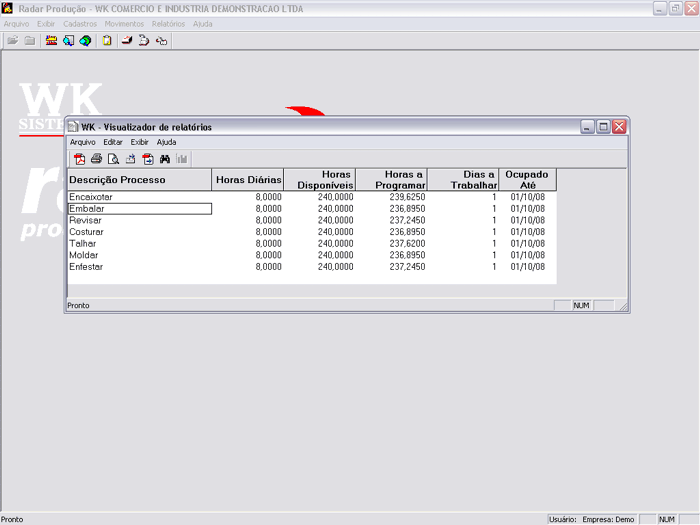Close the Visualizador de relatórios window
The image size is (700, 525).
[x=619, y=127]
